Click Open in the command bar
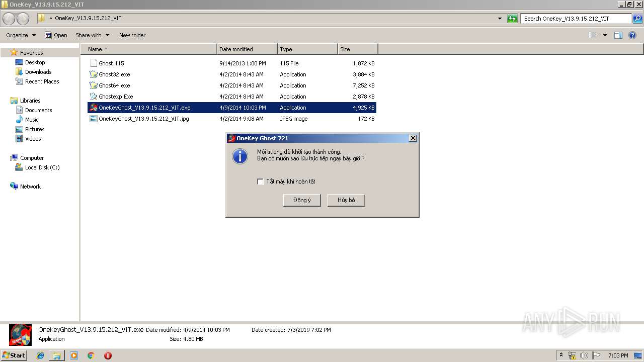The image size is (644, 362). (x=56, y=35)
